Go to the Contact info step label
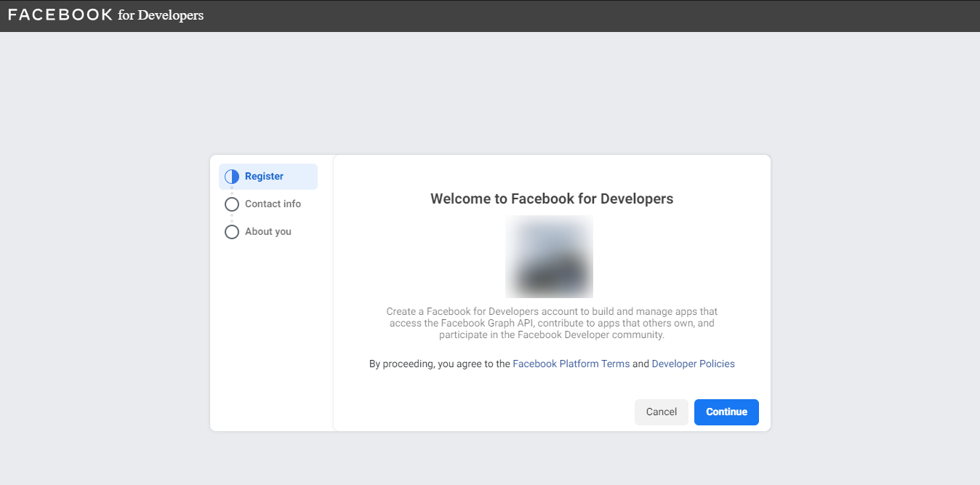This screenshot has width=980, height=485. [x=273, y=204]
